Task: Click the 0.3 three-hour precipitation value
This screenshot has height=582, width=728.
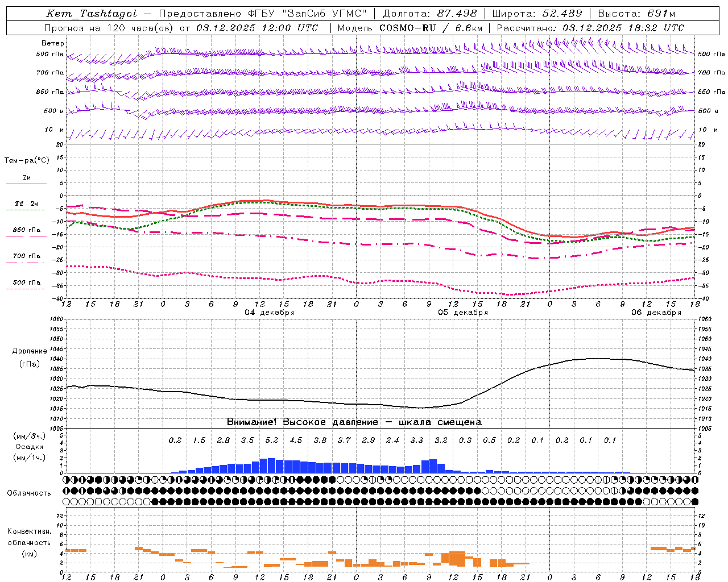Action: coord(465,440)
